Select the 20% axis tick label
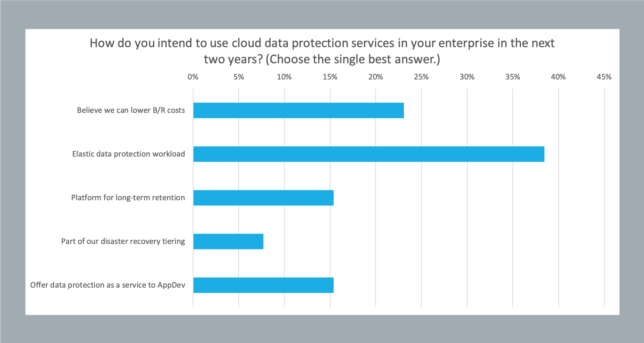644x343 pixels. click(x=375, y=77)
